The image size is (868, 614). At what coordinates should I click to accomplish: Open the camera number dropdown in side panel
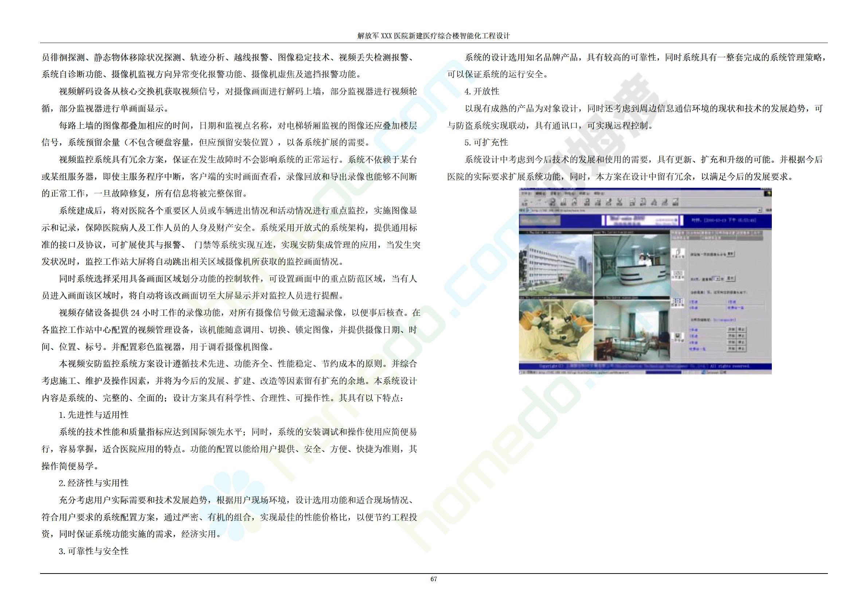pyautogui.click(x=716, y=279)
